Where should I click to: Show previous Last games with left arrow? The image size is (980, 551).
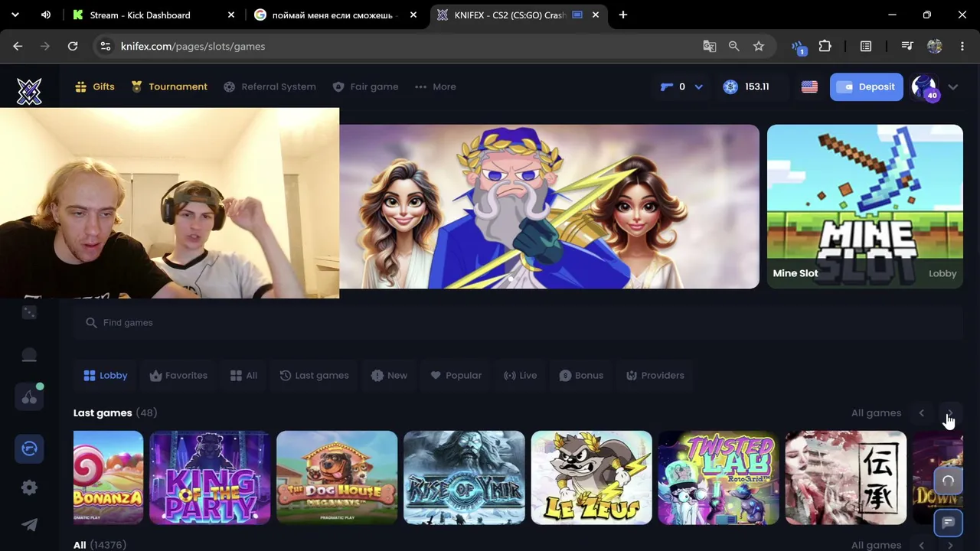click(922, 413)
